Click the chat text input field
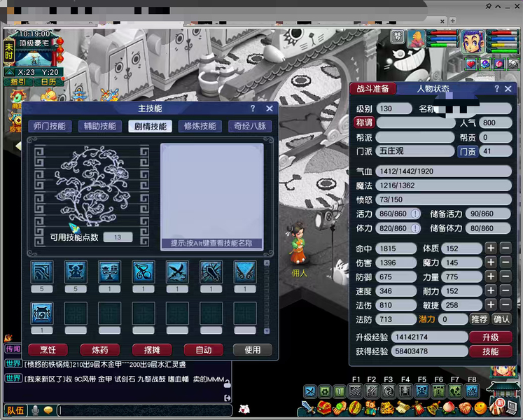523x420 pixels. pos(144,410)
